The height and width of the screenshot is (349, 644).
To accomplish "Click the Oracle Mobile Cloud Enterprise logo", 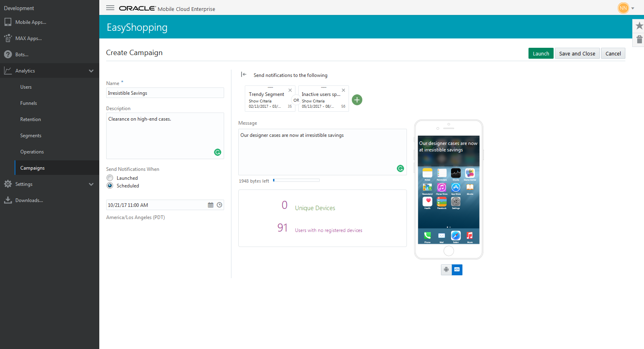I will [167, 9].
